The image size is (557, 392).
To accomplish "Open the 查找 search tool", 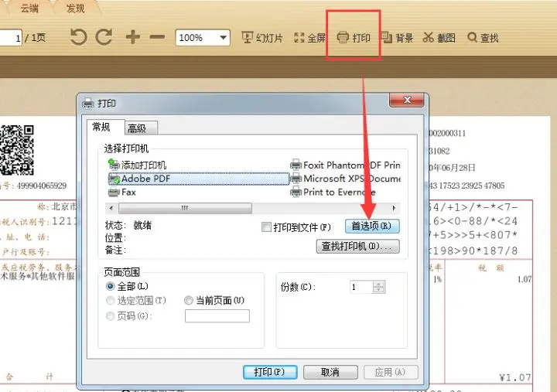I will tap(483, 37).
